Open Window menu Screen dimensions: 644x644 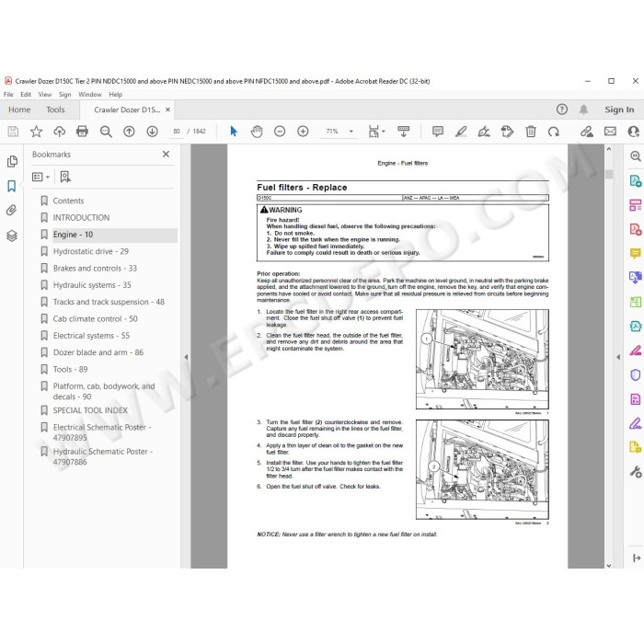pyautogui.click(x=90, y=94)
